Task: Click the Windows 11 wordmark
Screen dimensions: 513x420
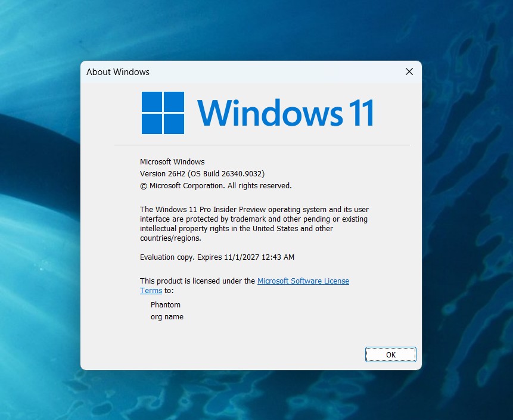Action: pyautogui.click(x=285, y=113)
